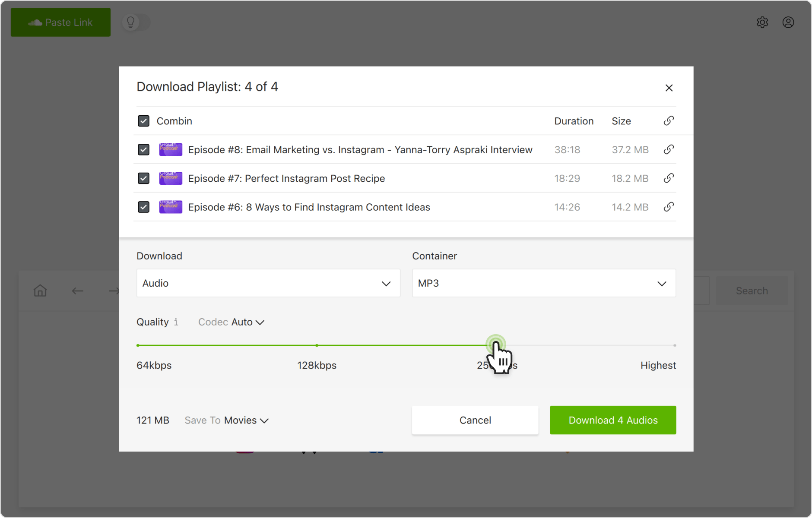This screenshot has width=812, height=518.
Task: Flip the light bulb toggle switch
Action: (136, 22)
